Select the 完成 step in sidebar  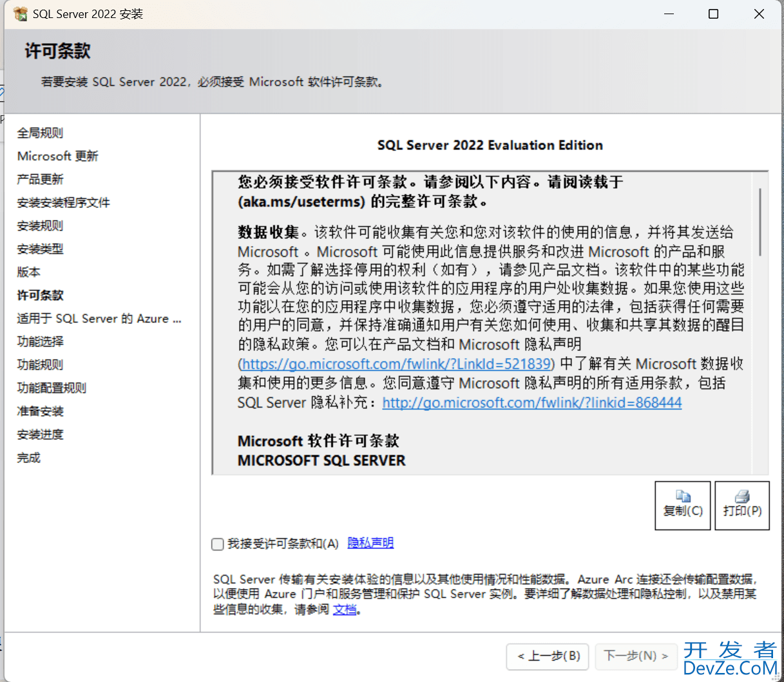28,457
